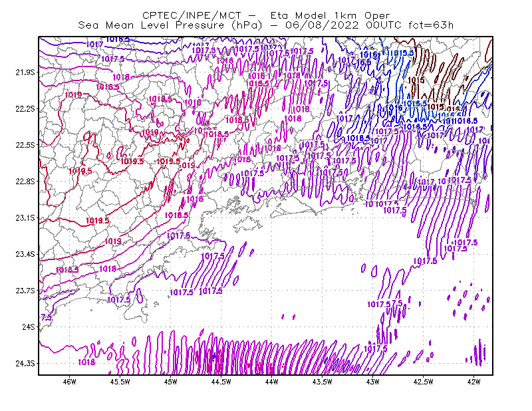Select the 21.9S latitude axis label

(x=25, y=72)
